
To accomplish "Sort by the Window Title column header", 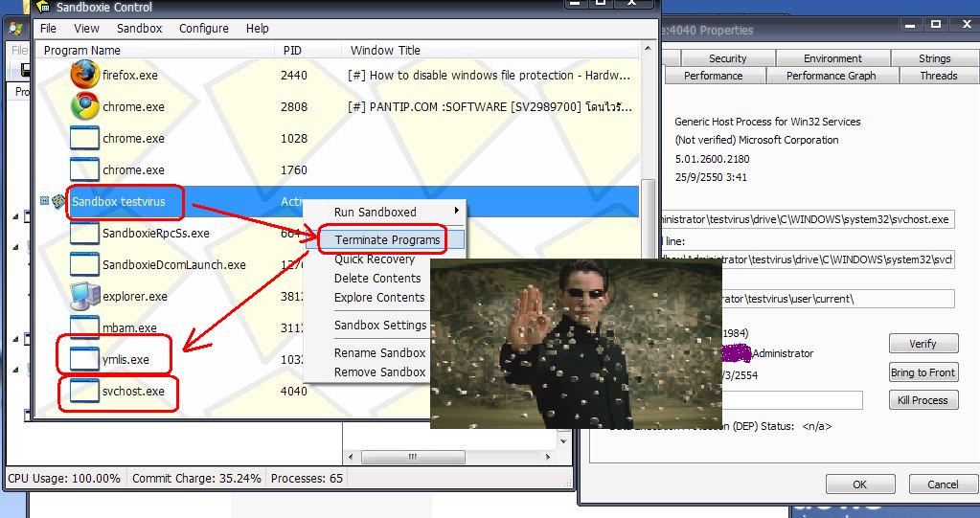I will point(490,50).
